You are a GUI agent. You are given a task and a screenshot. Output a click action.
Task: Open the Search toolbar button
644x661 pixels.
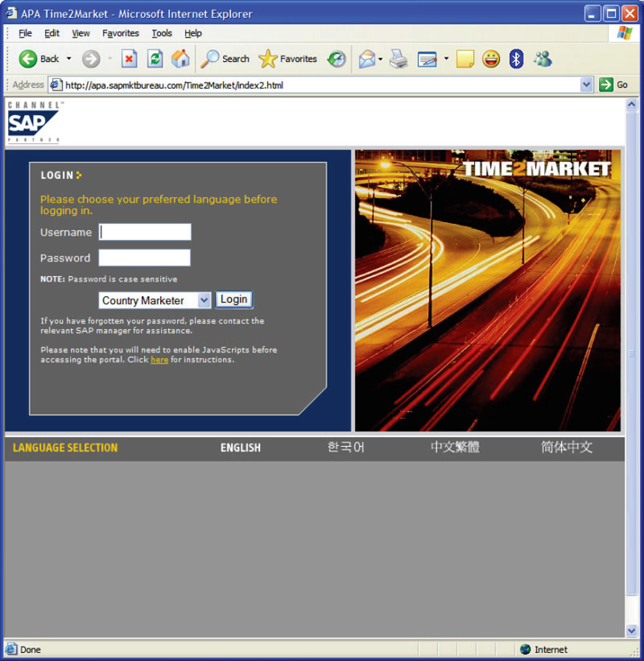point(225,59)
